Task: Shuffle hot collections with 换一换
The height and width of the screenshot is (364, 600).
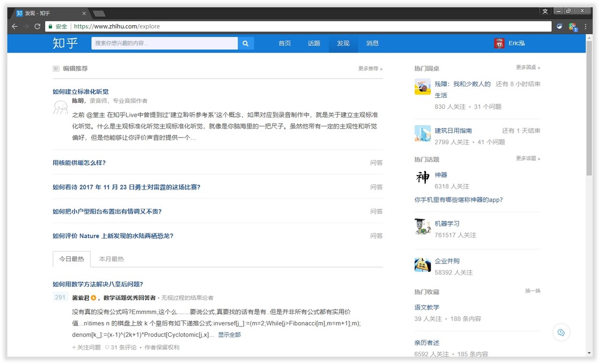Action: coord(532,291)
